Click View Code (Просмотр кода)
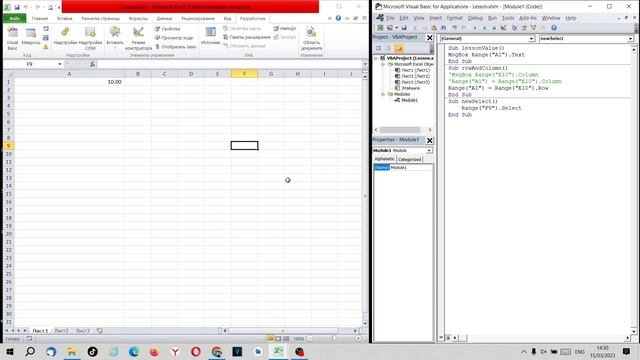640x360 pixels. (x=174, y=38)
